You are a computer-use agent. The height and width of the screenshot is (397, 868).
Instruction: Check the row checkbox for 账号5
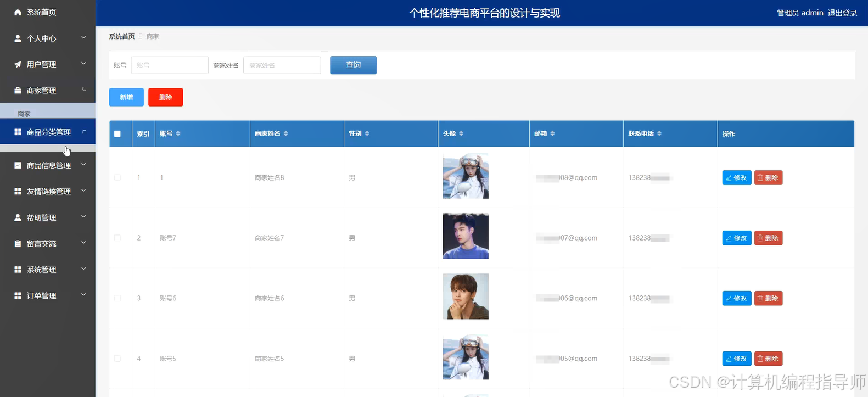pos(117,359)
